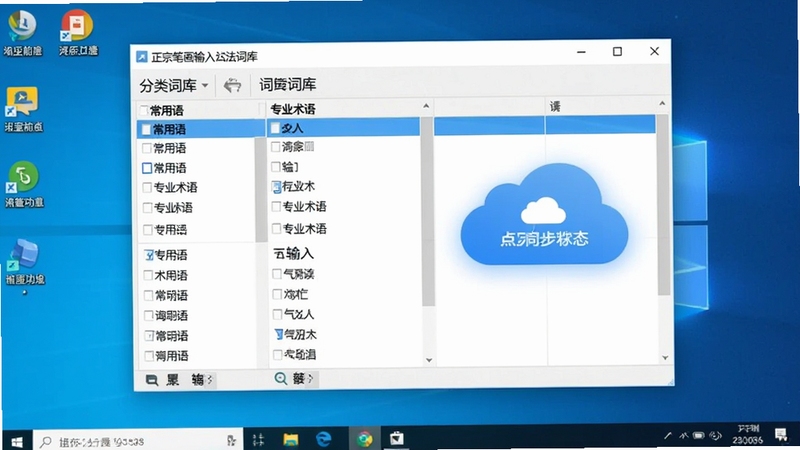Select the 鸿象 list entry
Screen dimensions: 800x450
coord(297,147)
